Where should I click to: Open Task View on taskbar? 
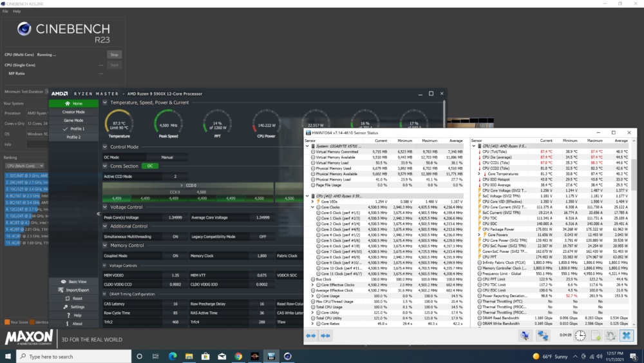click(155, 356)
